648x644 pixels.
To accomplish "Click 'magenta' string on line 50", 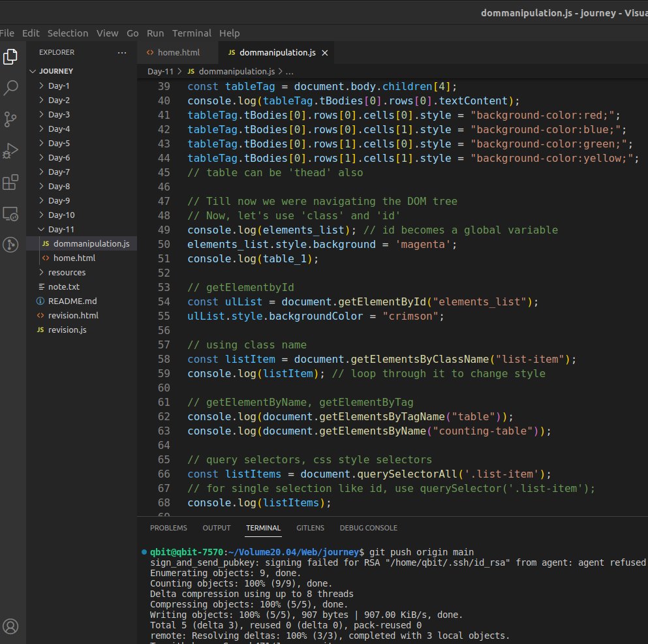I will tap(422, 245).
